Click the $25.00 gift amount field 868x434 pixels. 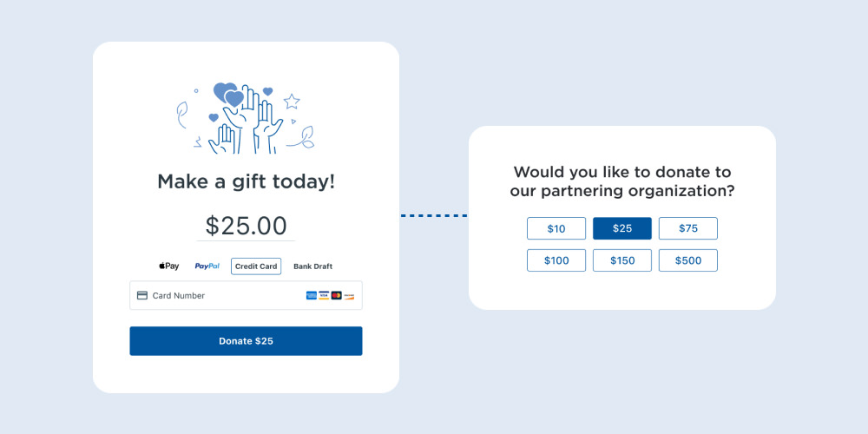[246, 227]
